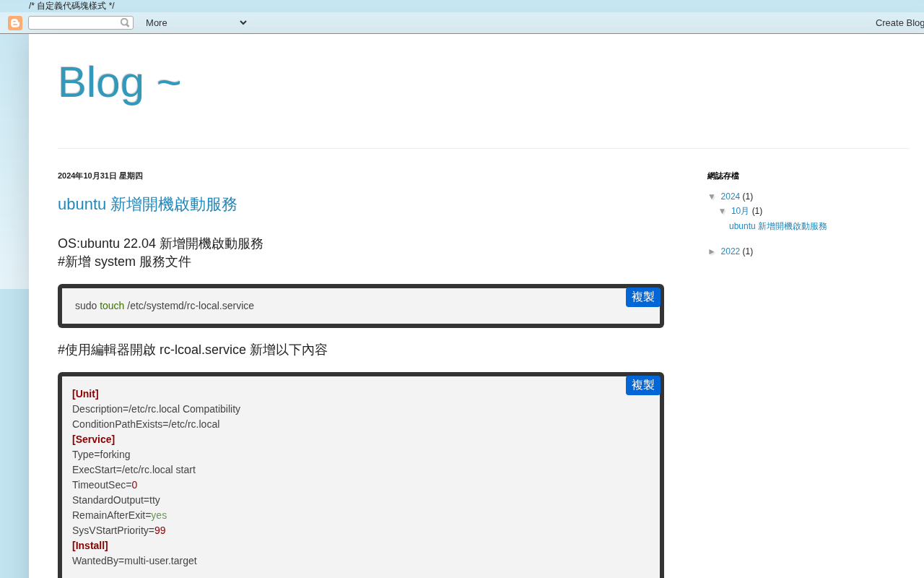Viewport: 924px width, 578px height.
Task: Click the line #新增 system 服務文件
Action: pos(124,262)
